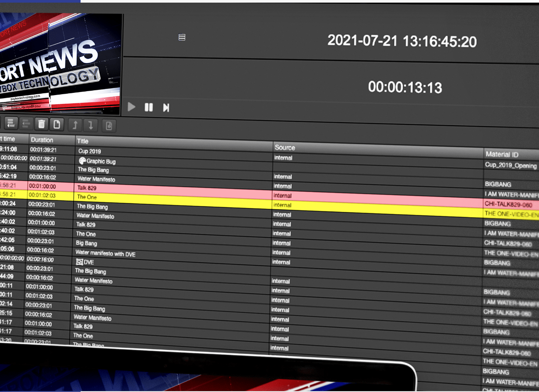Click the blank page new item icon
The height and width of the screenshot is (392, 539).
point(56,124)
